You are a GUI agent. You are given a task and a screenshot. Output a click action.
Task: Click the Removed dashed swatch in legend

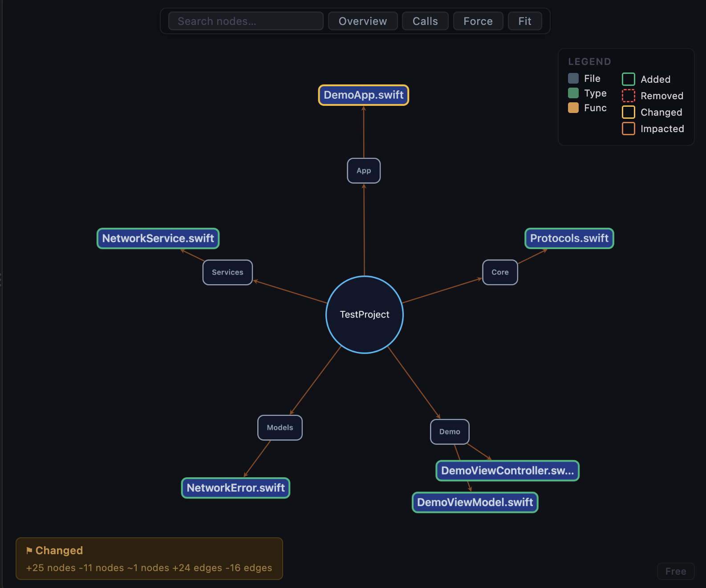coord(628,96)
